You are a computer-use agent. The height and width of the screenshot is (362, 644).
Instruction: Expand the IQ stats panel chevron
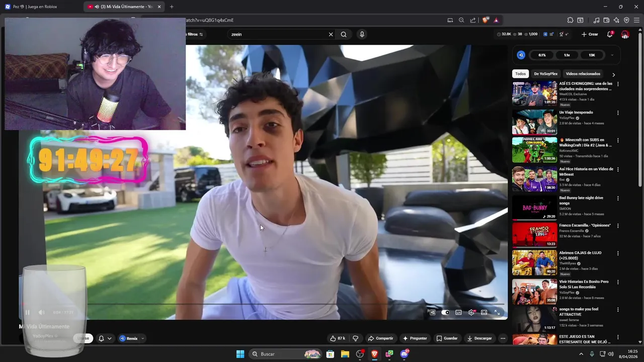612,55
